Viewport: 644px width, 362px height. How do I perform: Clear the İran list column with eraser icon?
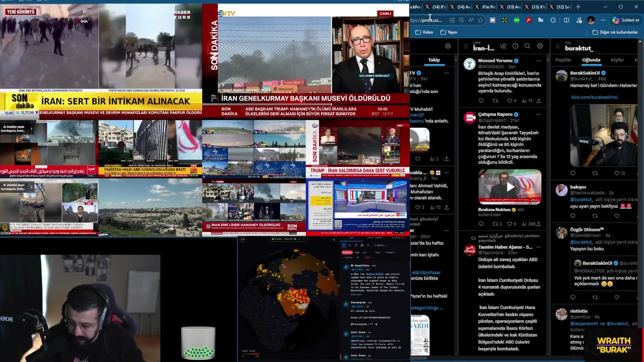click(x=503, y=46)
